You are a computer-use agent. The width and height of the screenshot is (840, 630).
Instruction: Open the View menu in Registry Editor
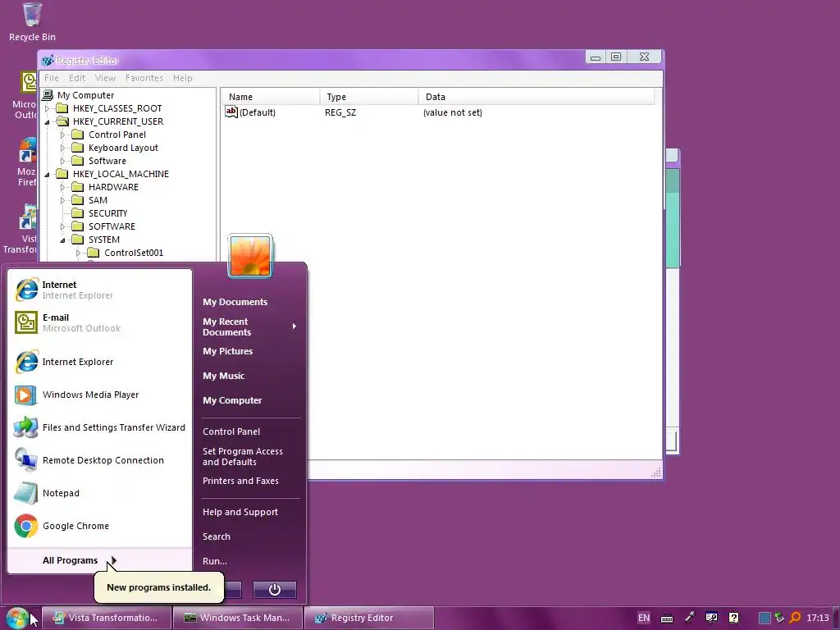coord(105,78)
